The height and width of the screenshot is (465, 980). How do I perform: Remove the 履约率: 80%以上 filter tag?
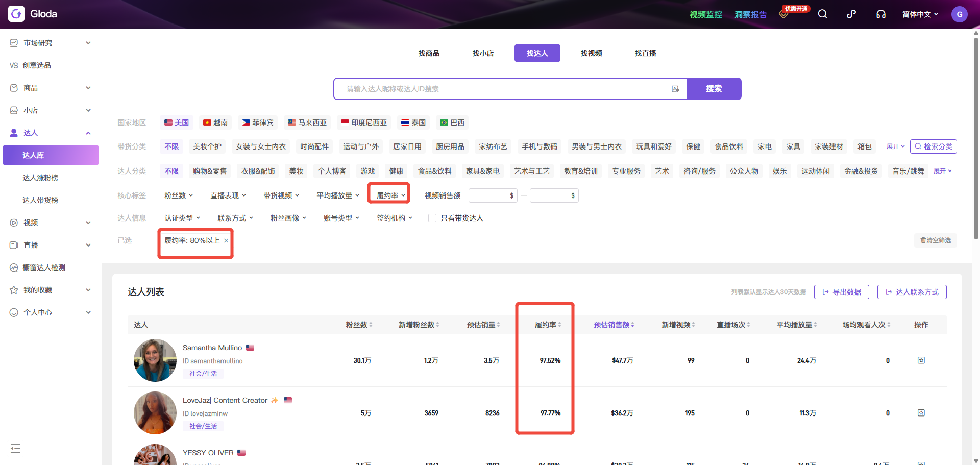point(226,240)
